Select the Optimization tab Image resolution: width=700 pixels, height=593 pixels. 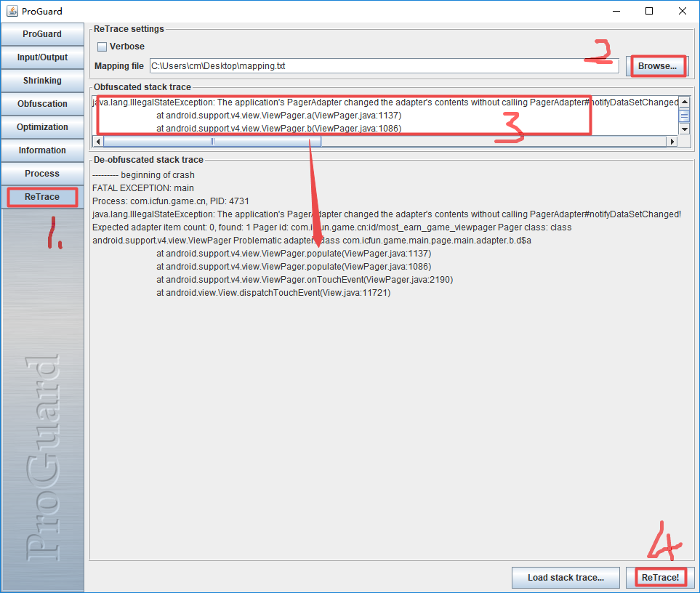click(42, 127)
